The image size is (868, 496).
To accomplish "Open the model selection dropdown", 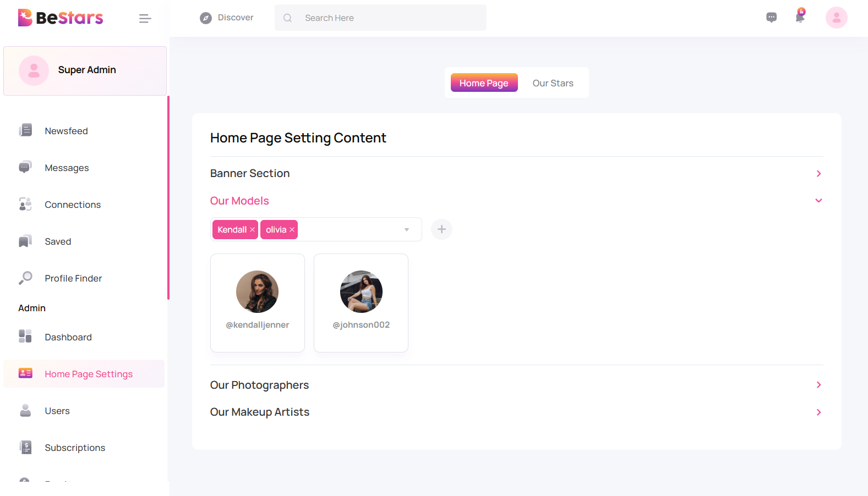I will 407,229.
